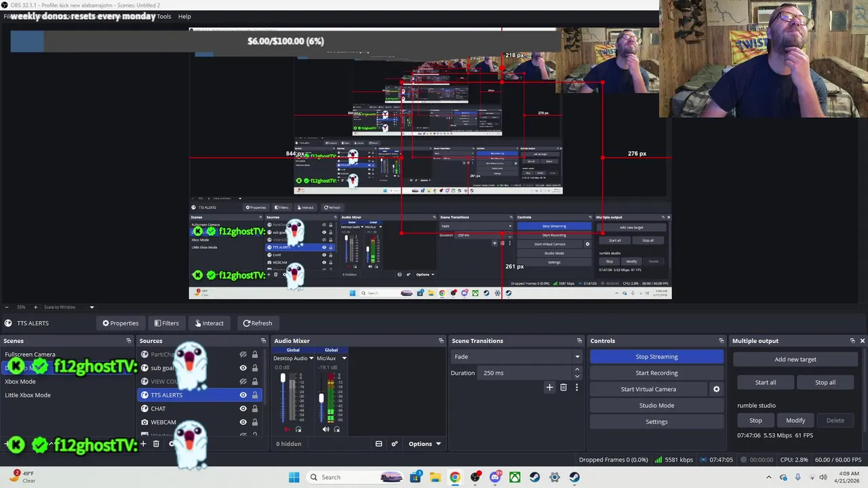
Task: Click Add new target
Action: click(795, 359)
